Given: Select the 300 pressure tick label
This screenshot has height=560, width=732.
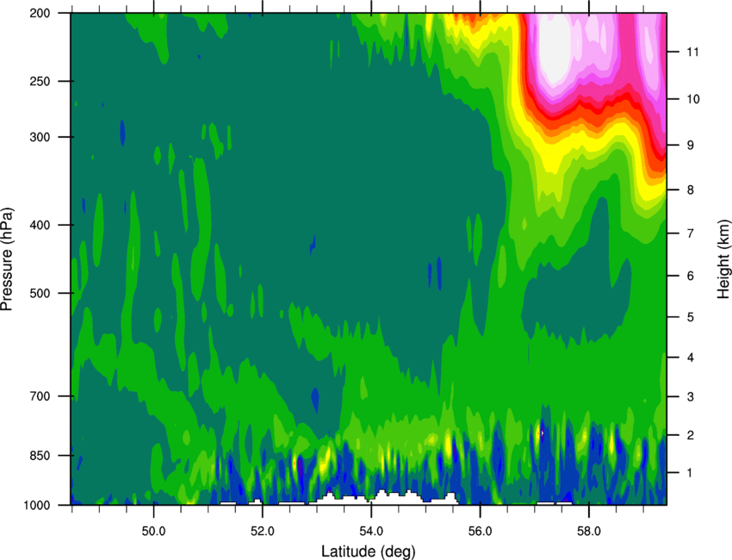Looking at the screenshot, I should [x=40, y=137].
